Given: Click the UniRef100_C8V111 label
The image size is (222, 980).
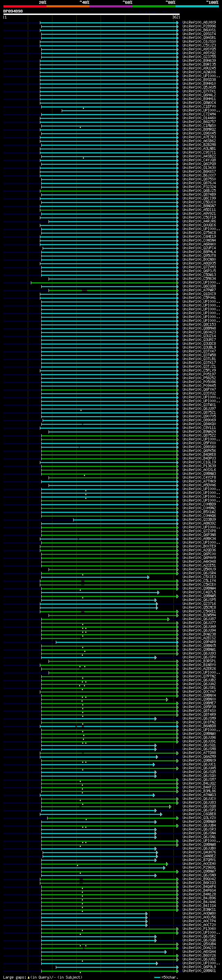Looking at the screenshot, I should pos(199,428).
